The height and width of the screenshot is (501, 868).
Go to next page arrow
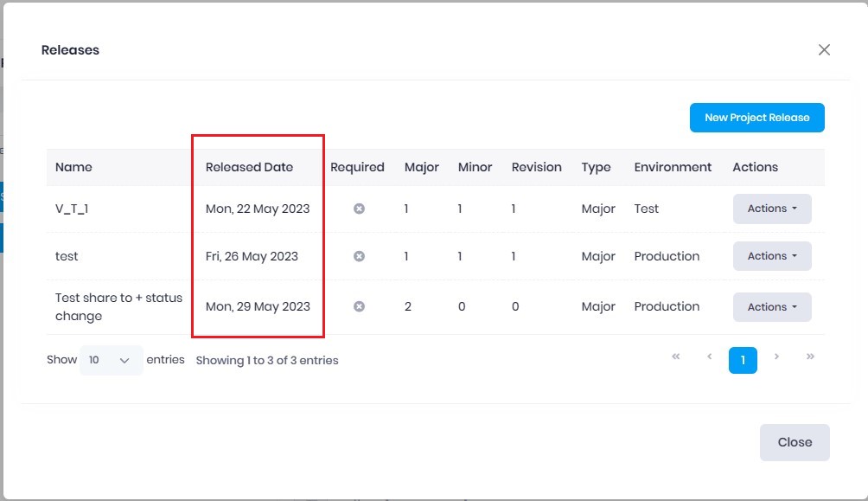pos(776,356)
